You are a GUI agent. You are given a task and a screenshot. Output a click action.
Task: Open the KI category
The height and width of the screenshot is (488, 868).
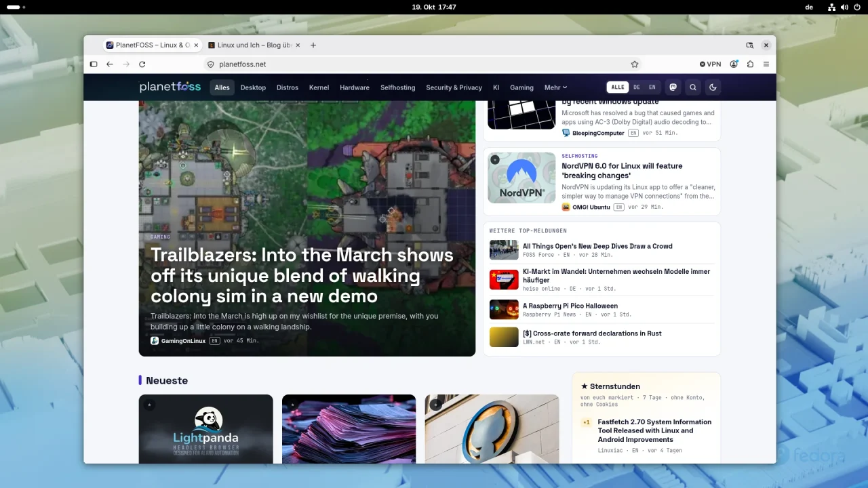point(496,87)
